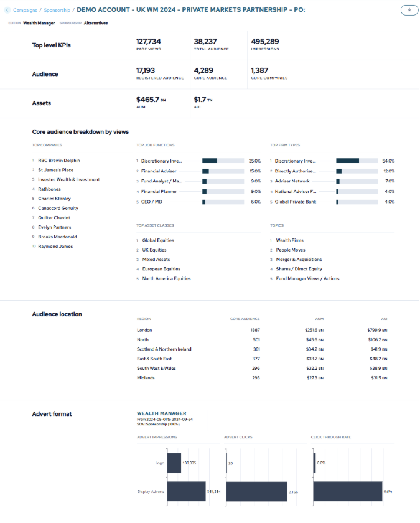
Task: Click the Core Audience column header
Action: click(245, 318)
